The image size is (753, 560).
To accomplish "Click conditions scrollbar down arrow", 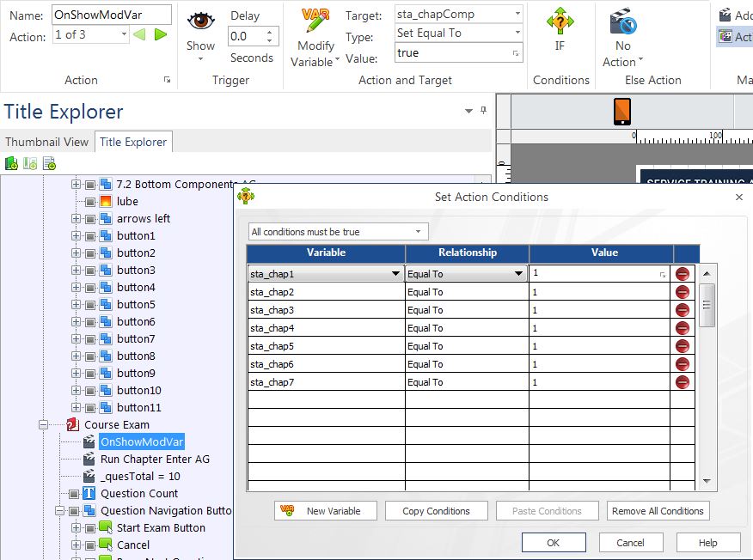I will point(707,481).
